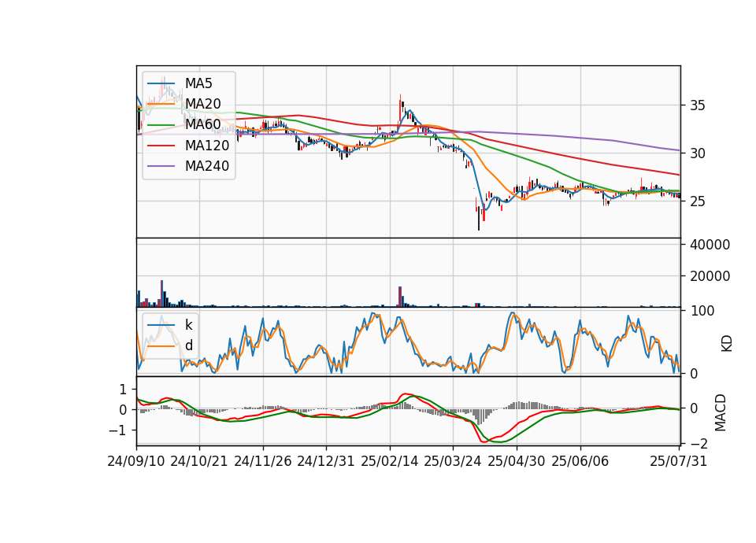
Task: Click the 'd' legend label in KD panel
Action: click(x=189, y=345)
